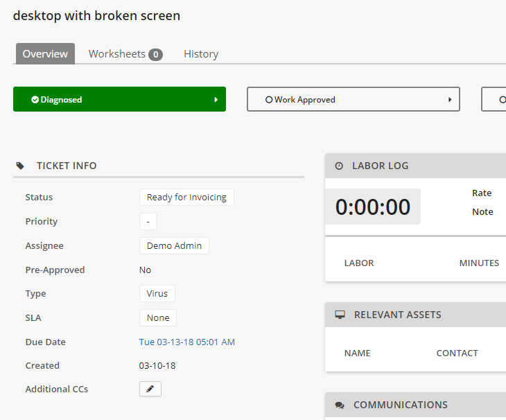
Task: Click the clock icon in Labor Log header
Action: pos(339,166)
